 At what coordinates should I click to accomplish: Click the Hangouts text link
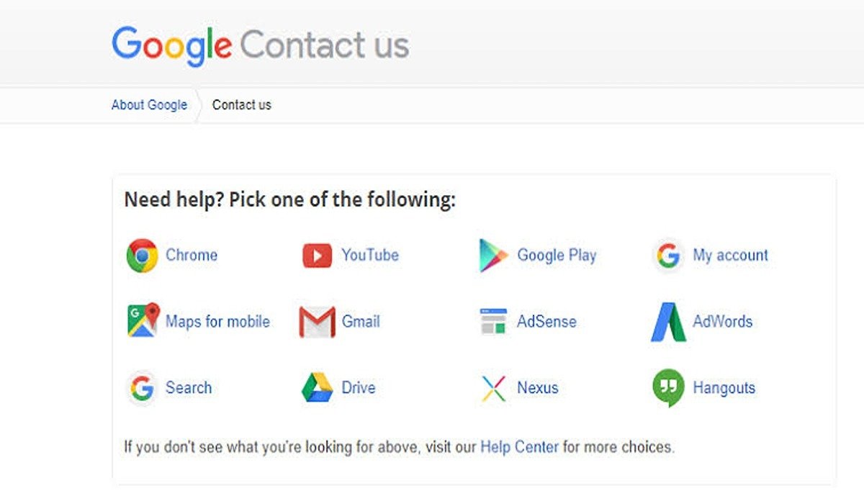(x=724, y=387)
